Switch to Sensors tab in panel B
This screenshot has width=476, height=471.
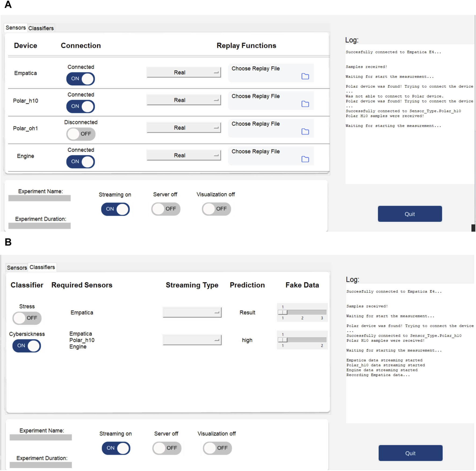point(17,267)
